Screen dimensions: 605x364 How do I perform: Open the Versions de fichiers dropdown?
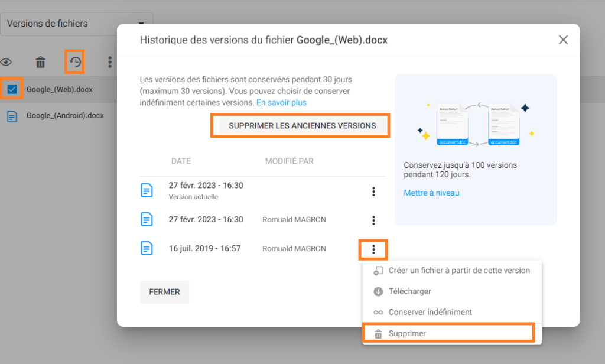coord(76,24)
